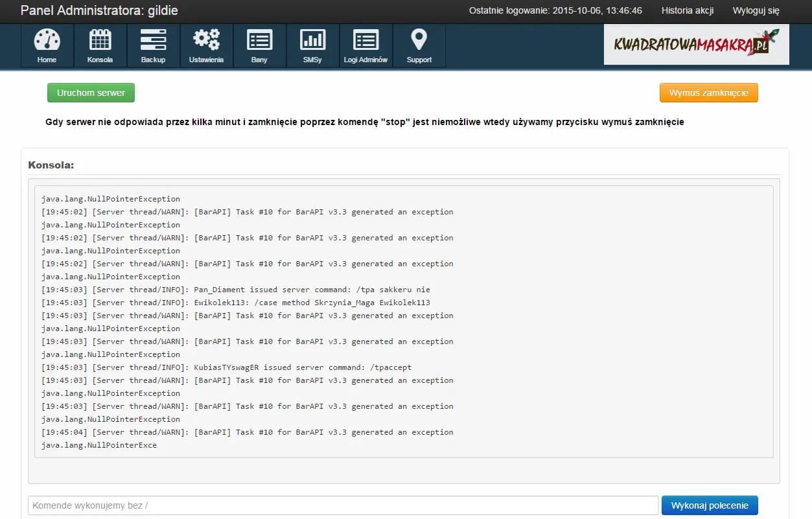Image resolution: width=812 pixels, height=519 pixels.
Task: Click the Wymuś zamknięcie button
Action: (709, 93)
